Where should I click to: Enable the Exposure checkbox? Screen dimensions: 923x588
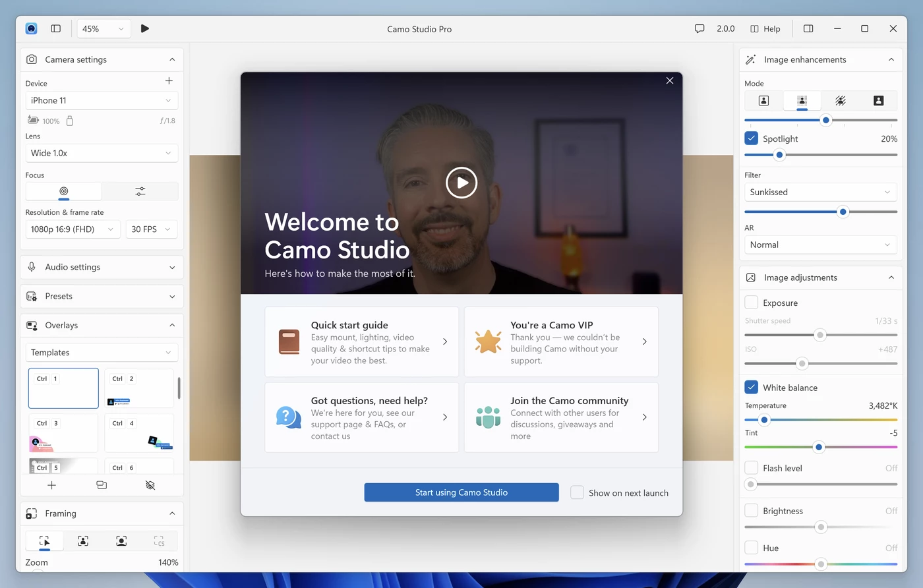coord(751,303)
